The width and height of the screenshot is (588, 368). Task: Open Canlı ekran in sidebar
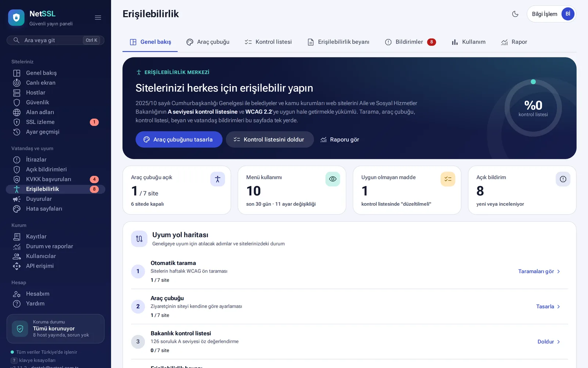pos(55,83)
